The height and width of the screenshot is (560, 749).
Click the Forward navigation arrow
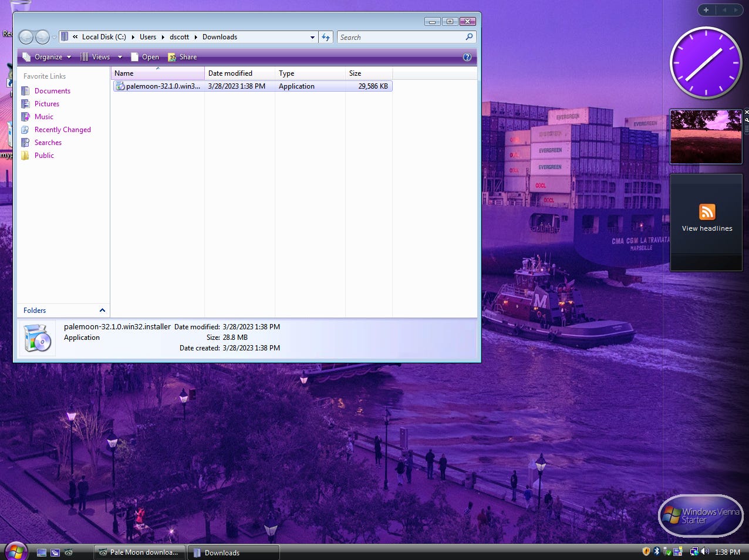coord(41,37)
